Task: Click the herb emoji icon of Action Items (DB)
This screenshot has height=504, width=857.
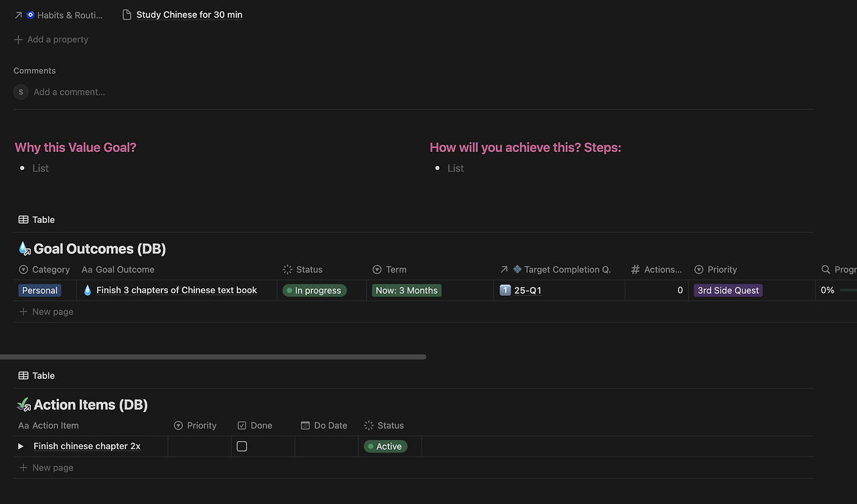Action: point(24,404)
